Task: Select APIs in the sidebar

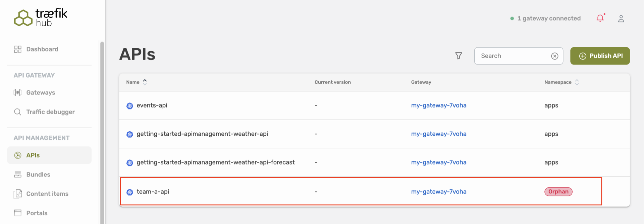Action: [x=49, y=155]
